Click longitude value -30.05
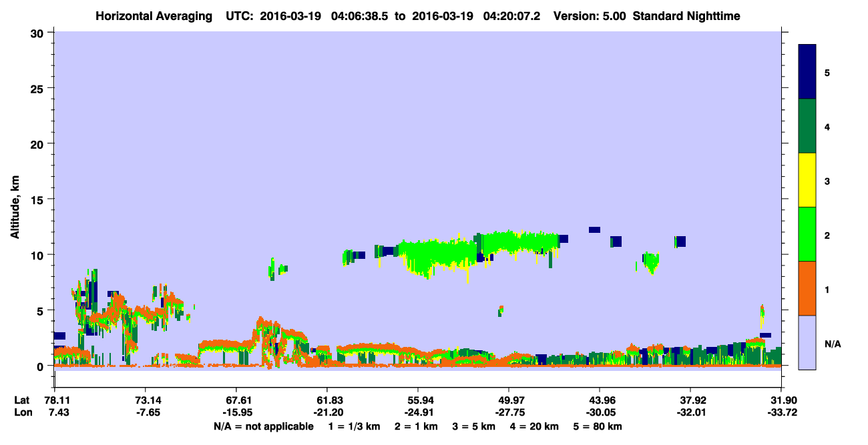 600,413
